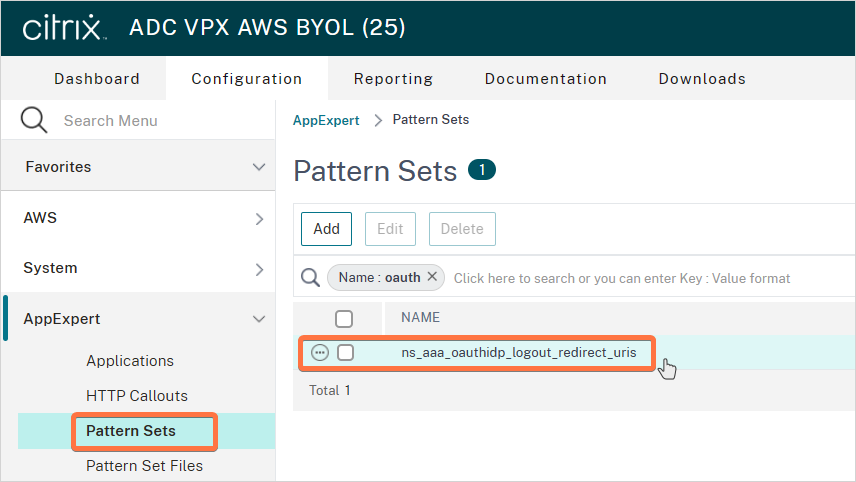This screenshot has width=856, height=482.
Task: Check the select-all checkbox in the NAME header
Action: coord(344,319)
